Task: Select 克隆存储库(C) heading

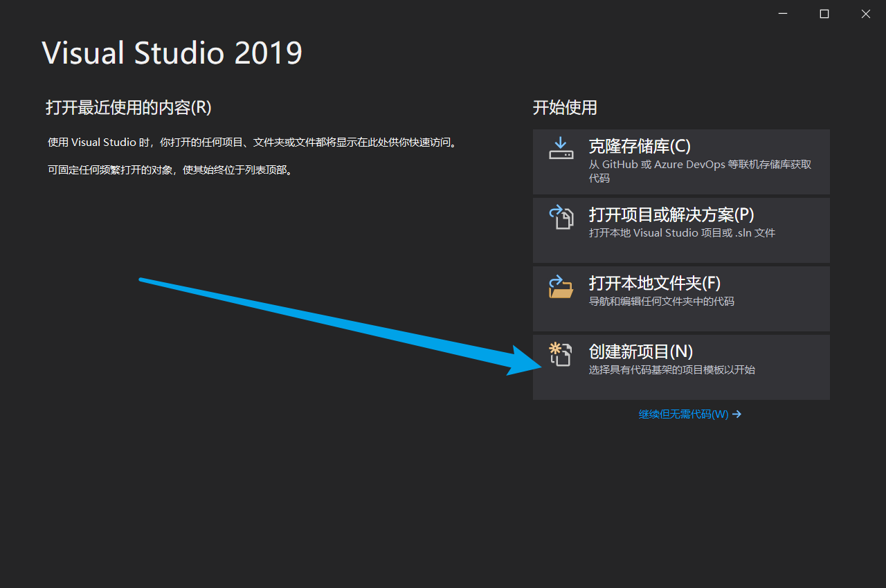Action: coord(640,147)
